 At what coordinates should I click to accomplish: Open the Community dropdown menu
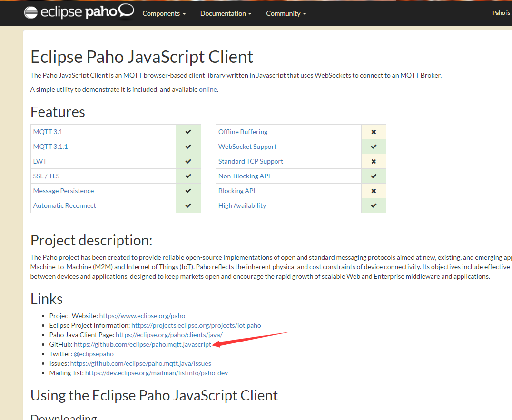click(286, 13)
